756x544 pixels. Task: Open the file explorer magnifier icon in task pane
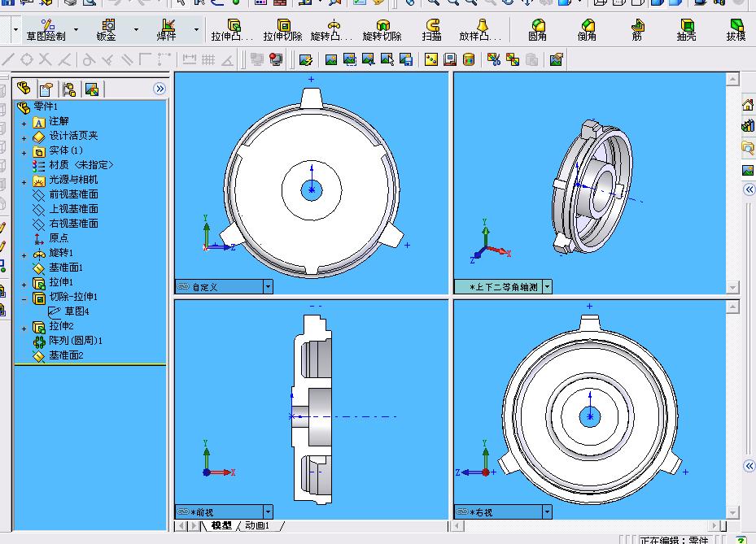coord(748,147)
